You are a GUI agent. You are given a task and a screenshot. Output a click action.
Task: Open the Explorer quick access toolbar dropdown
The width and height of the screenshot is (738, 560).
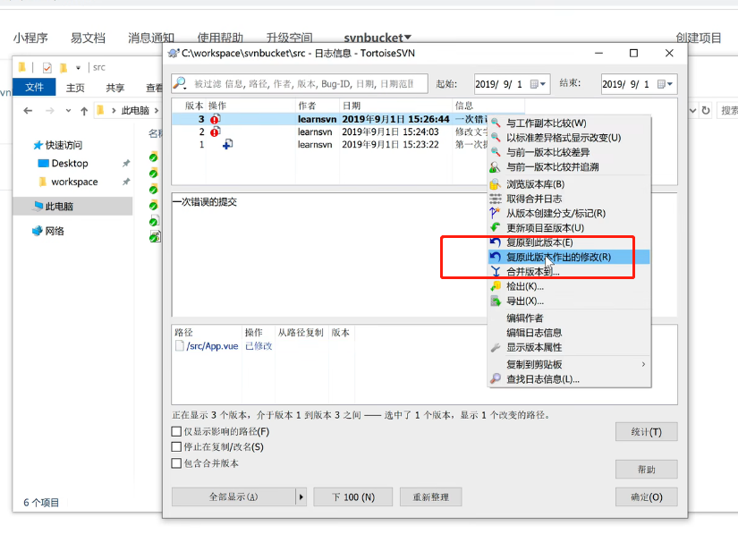pyautogui.click(x=78, y=68)
